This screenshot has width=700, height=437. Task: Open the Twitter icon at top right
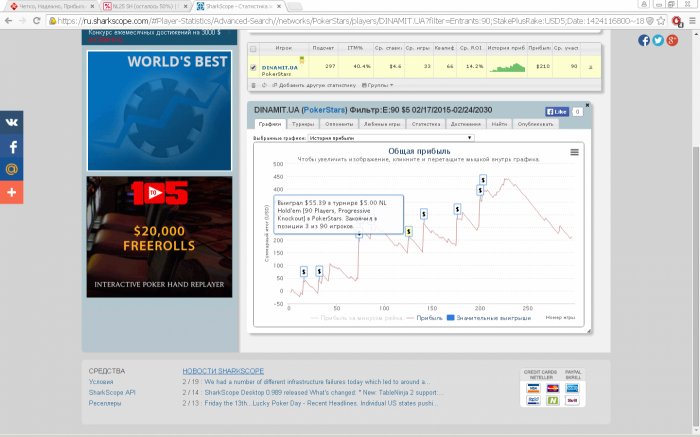pos(658,40)
